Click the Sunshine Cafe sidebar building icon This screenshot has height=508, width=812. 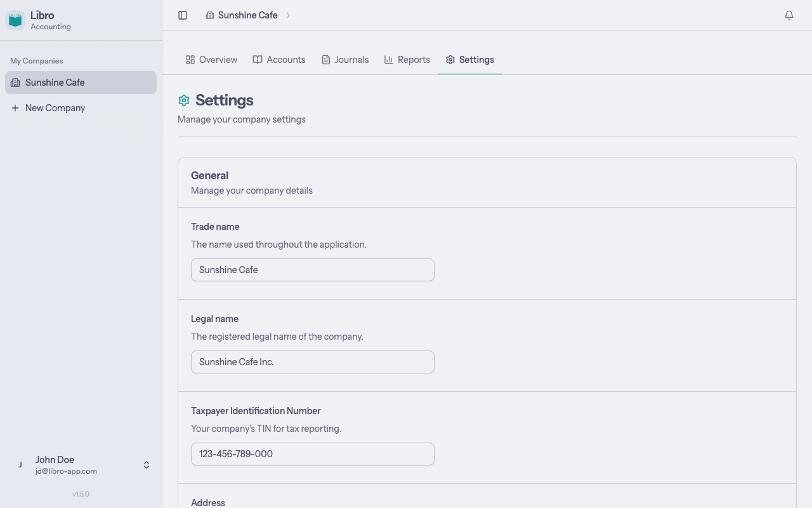(15, 83)
